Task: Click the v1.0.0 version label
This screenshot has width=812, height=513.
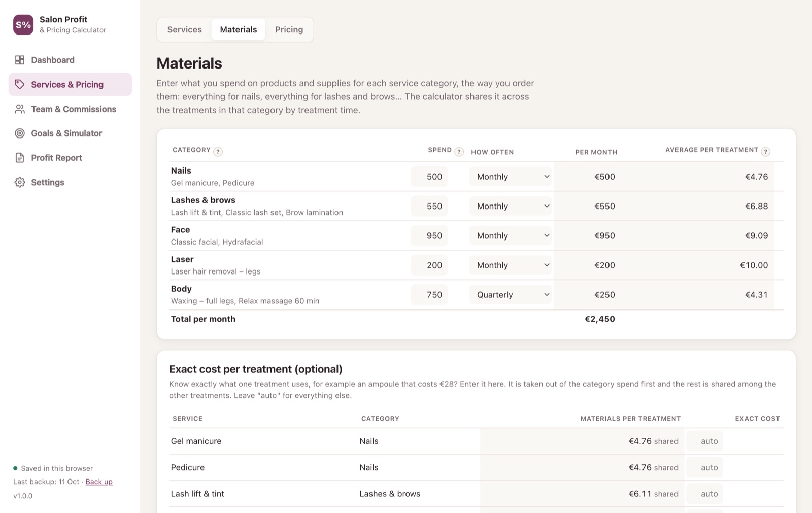Action: click(x=23, y=496)
